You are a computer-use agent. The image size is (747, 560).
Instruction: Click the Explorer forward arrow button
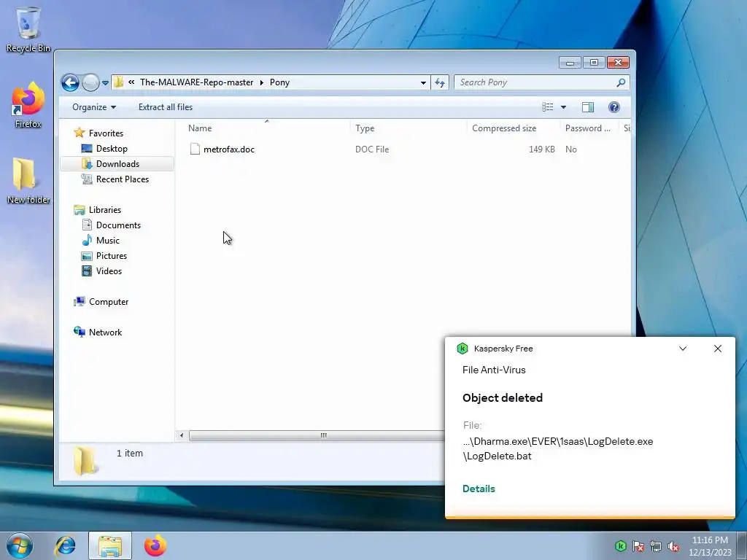pos(90,83)
